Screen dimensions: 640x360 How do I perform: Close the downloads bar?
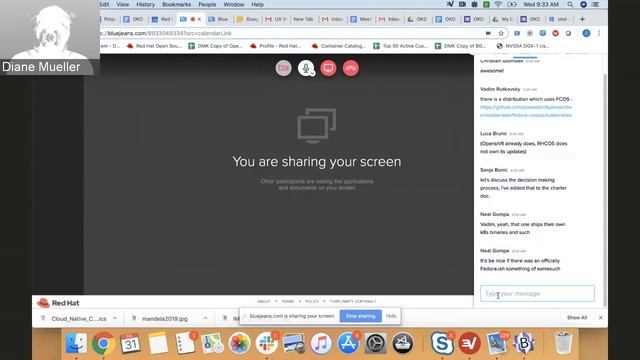[600, 318]
